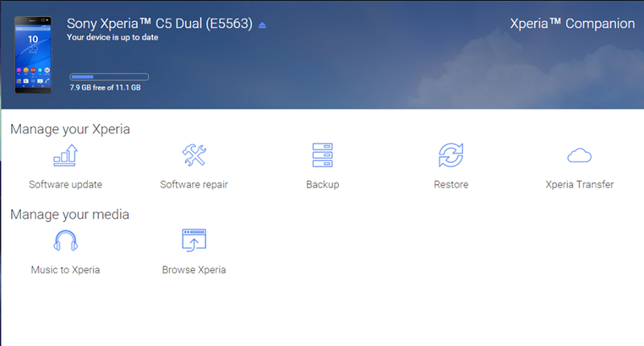The width and height of the screenshot is (644, 346).
Task: Click the "Manage your Xperia" heading
Action: pyautogui.click(x=70, y=129)
